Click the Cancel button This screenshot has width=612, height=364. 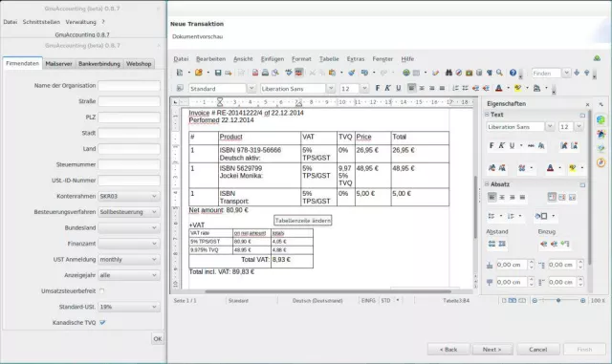point(537,349)
